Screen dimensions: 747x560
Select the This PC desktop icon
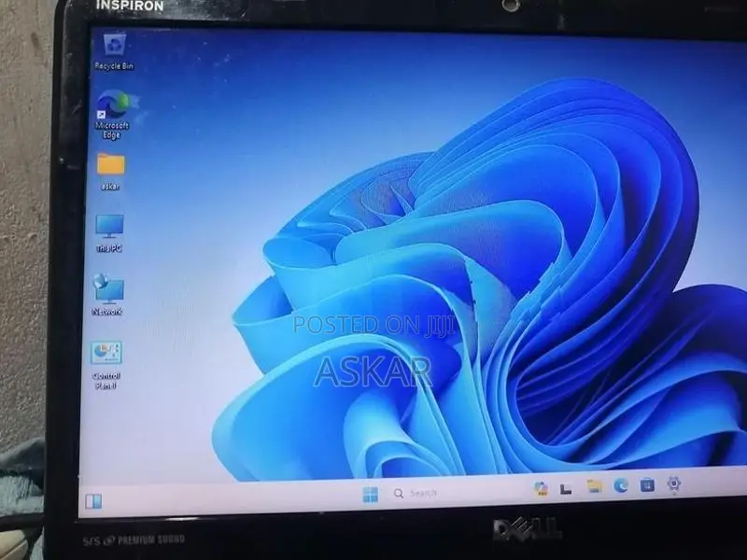pyautogui.click(x=109, y=233)
